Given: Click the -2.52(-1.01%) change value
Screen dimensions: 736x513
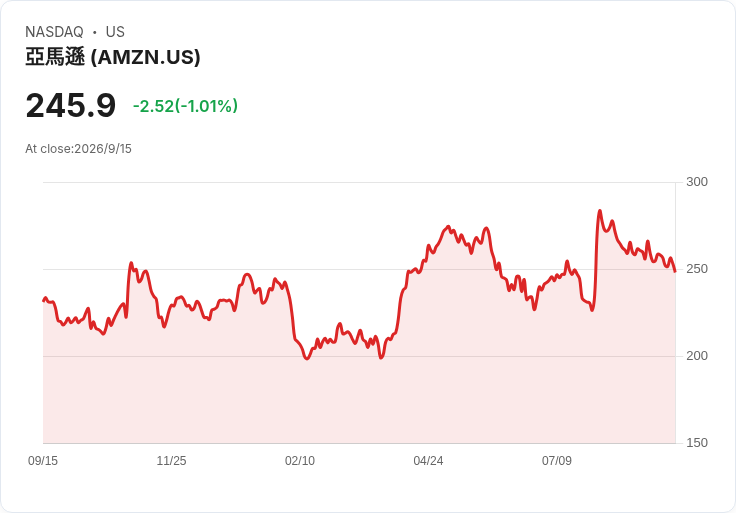Looking at the screenshot, I should pos(185,106).
